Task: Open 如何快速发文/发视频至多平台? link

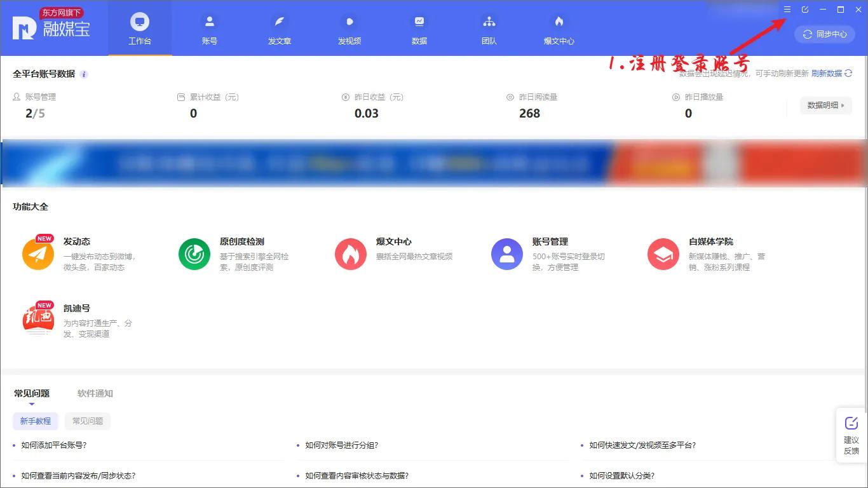Action: point(642,445)
